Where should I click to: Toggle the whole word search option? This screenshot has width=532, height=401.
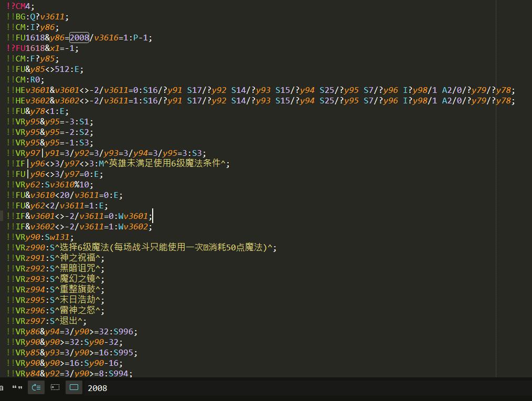tap(17, 388)
